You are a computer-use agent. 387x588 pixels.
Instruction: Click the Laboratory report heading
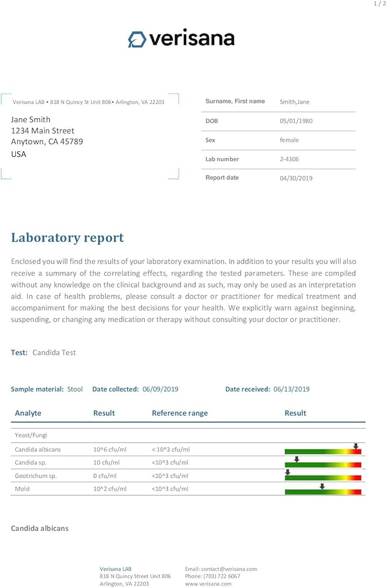68,238
